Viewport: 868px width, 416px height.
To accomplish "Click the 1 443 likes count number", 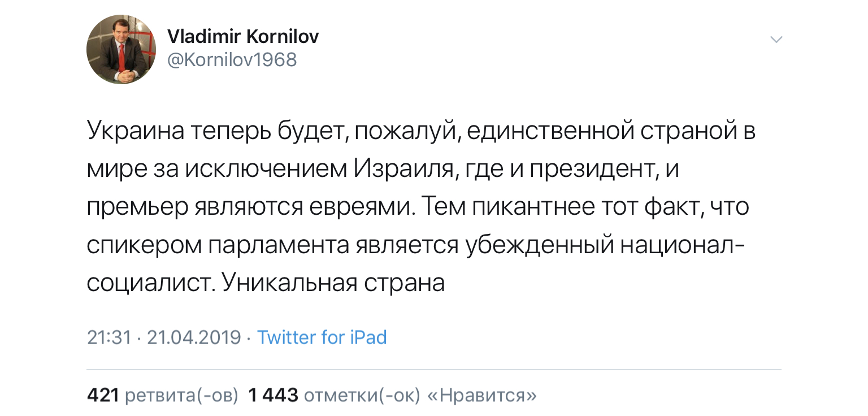I will click(x=273, y=396).
